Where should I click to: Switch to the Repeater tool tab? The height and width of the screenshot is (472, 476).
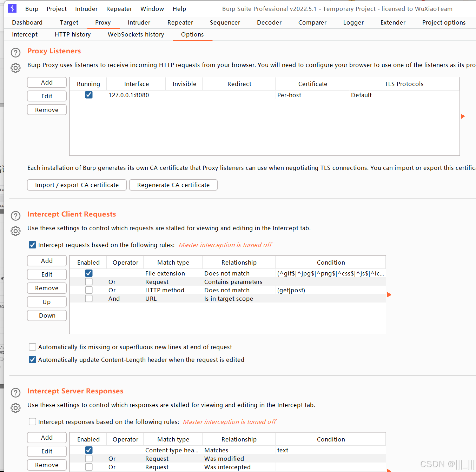(180, 22)
